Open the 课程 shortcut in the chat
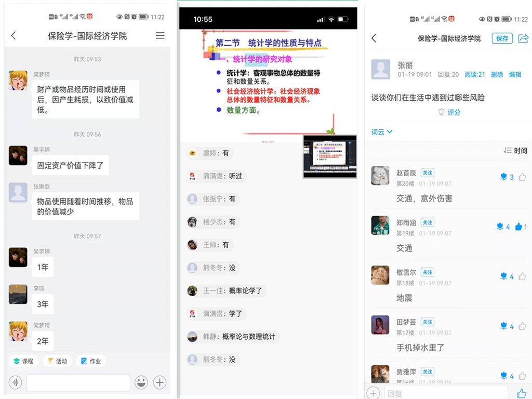This screenshot has width=532, height=399. coord(23,361)
